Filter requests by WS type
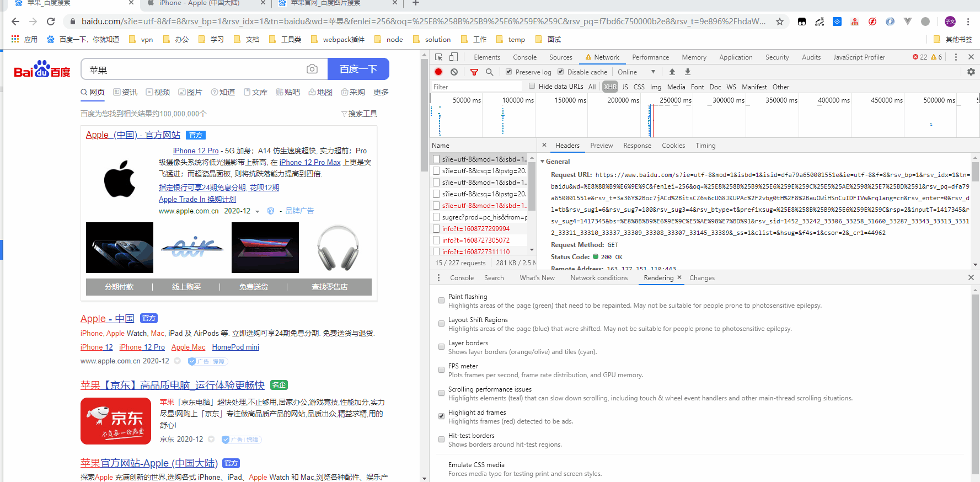The width and height of the screenshot is (980, 482). (731, 87)
